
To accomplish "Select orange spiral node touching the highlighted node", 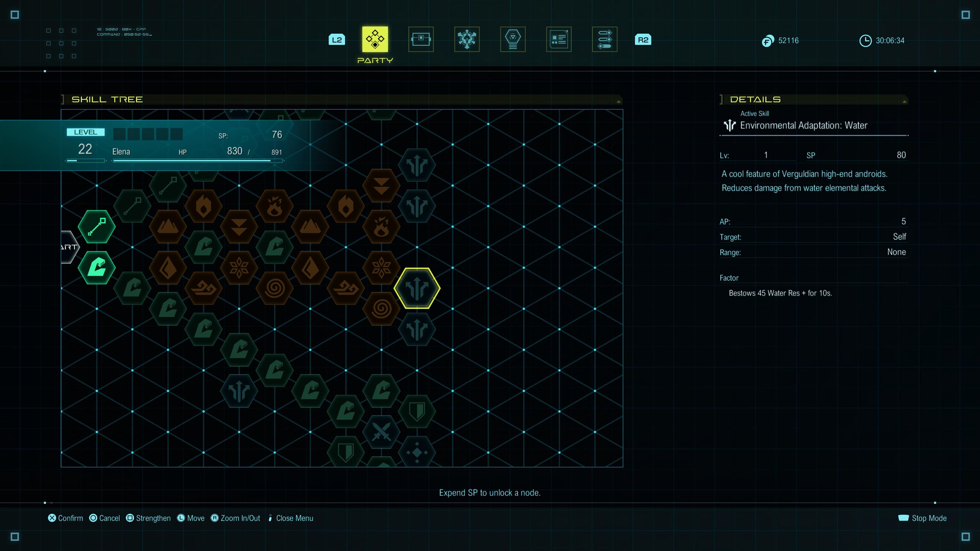I will 381,309.
